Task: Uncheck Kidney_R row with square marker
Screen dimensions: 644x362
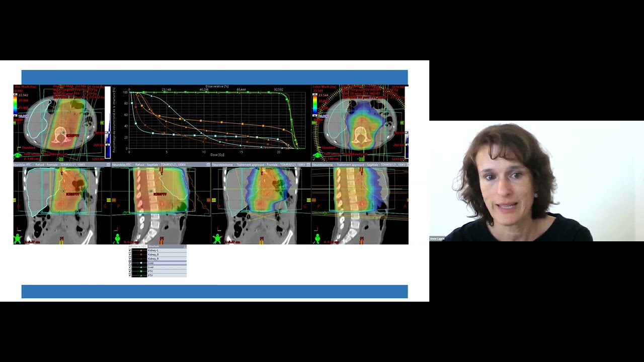Action: click(130, 254)
